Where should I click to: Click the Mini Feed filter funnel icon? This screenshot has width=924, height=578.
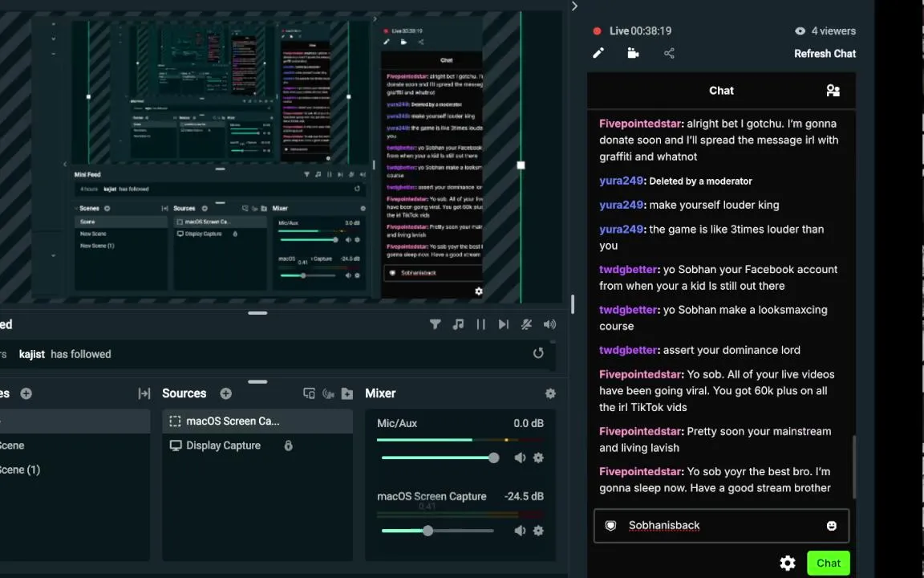pos(435,324)
